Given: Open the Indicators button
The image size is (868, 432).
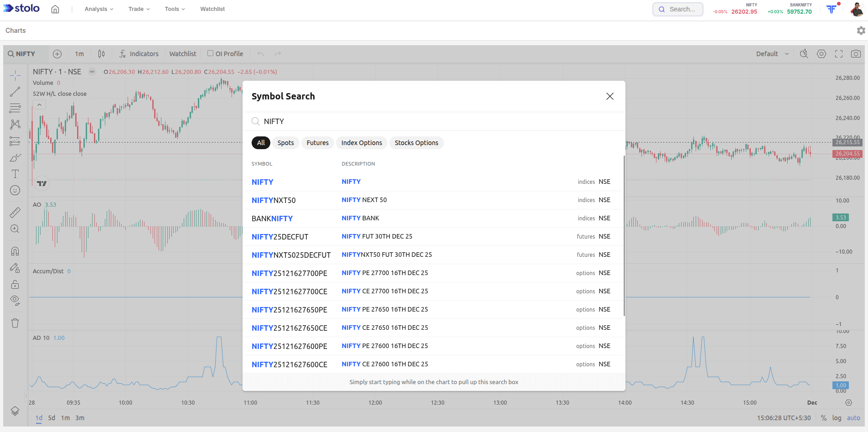Looking at the screenshot, I should 139,54.
